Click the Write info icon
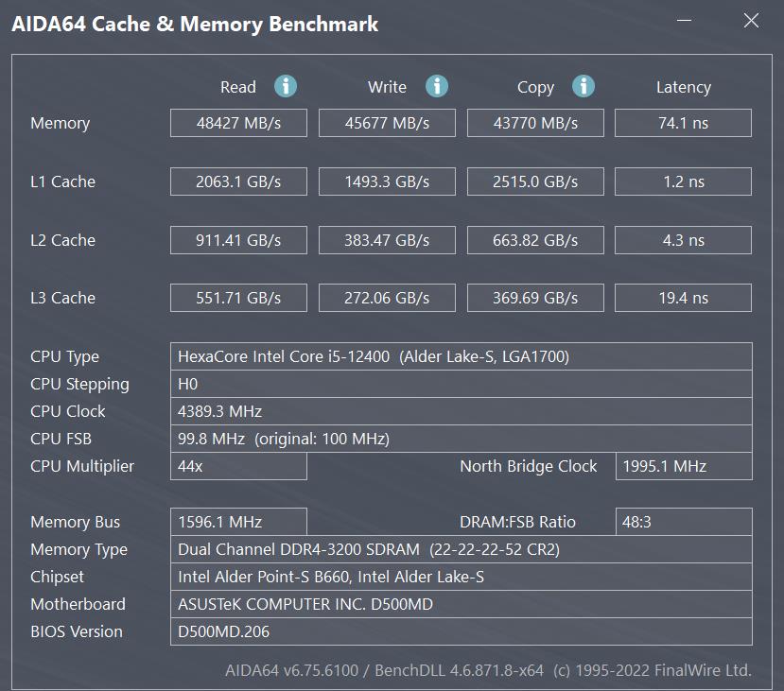The height and width of the screenshot is (691, 784). click(x=436, y=86)
